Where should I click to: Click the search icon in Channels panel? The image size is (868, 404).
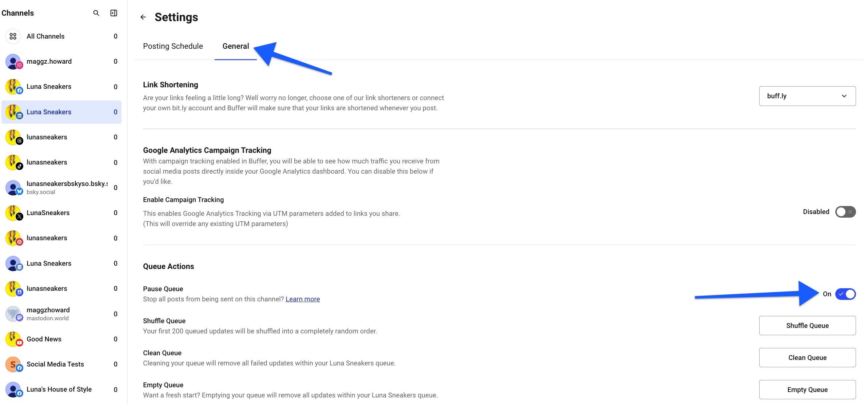[x=95, y=12]
